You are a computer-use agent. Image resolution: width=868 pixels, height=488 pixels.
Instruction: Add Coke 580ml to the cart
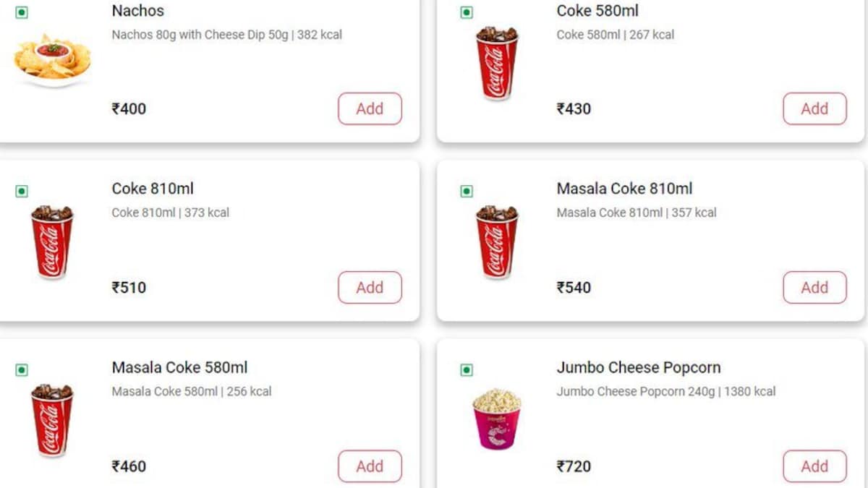pyautogui.click(x=814, y=108)
